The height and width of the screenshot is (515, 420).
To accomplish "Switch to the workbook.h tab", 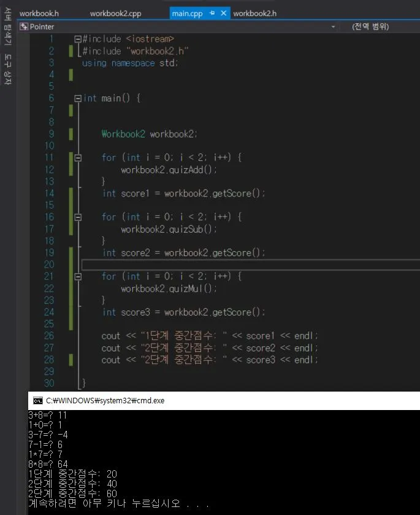I will (39, 14).
